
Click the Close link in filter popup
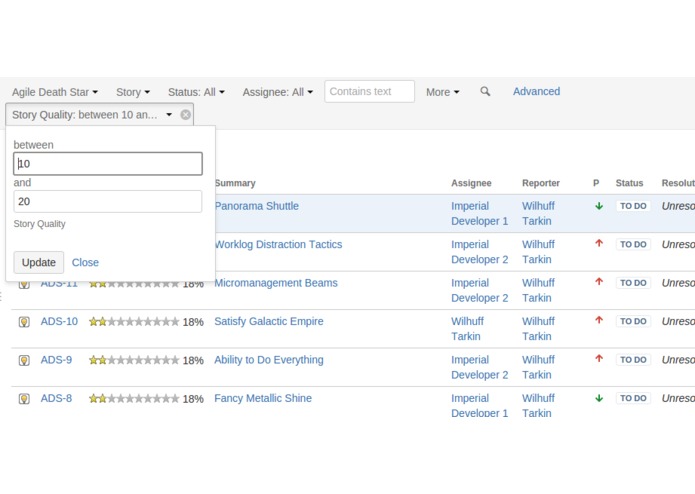pos(85,263)
